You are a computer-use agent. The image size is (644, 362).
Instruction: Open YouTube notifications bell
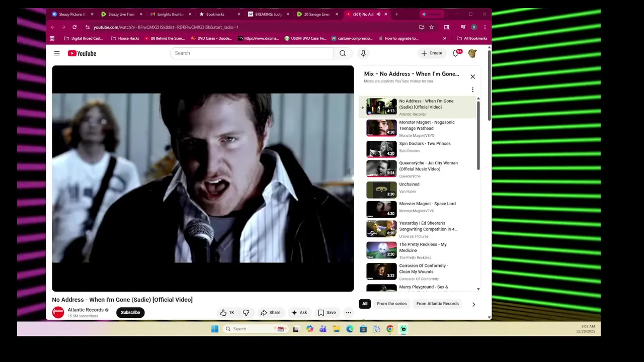tap(456, 53)
